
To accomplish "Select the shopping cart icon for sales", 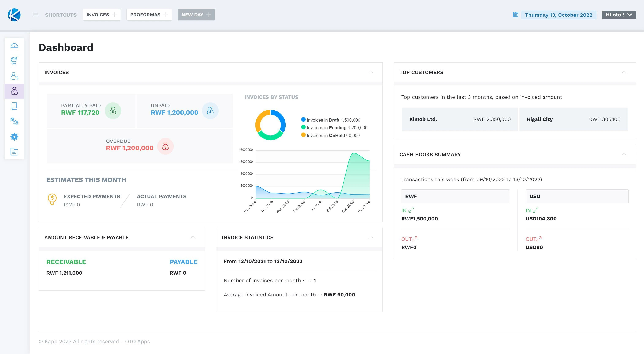I will tap(14, 61).
